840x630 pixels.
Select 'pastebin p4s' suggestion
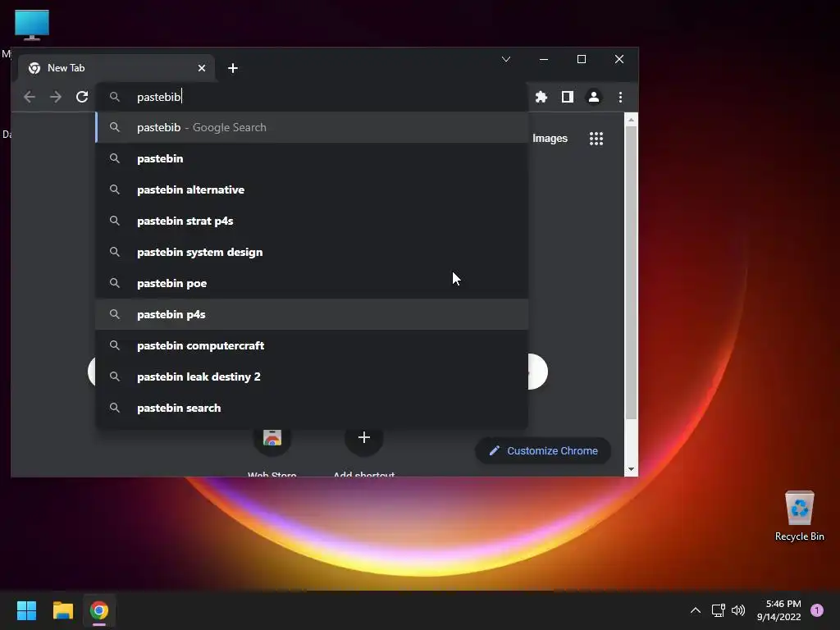pos(312,314)
